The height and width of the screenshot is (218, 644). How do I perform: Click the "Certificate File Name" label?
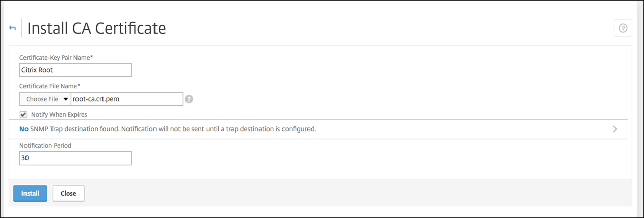point(49,86)
